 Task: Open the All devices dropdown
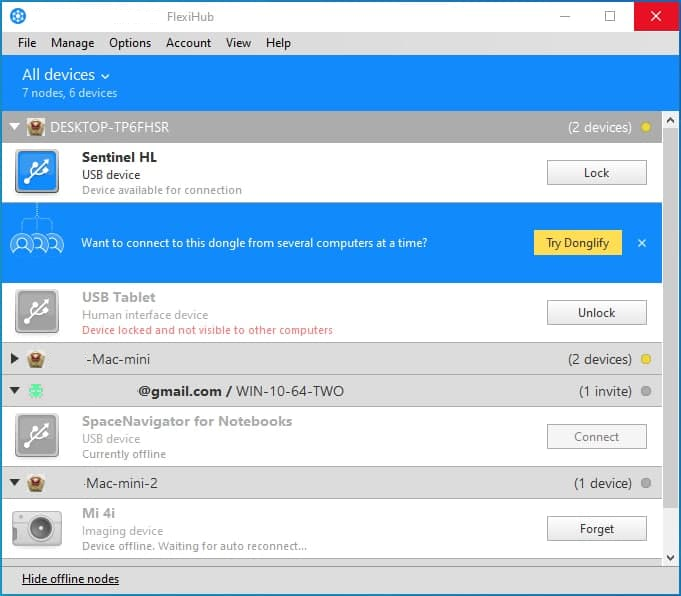pyautogui.click(x=66, y=75)
